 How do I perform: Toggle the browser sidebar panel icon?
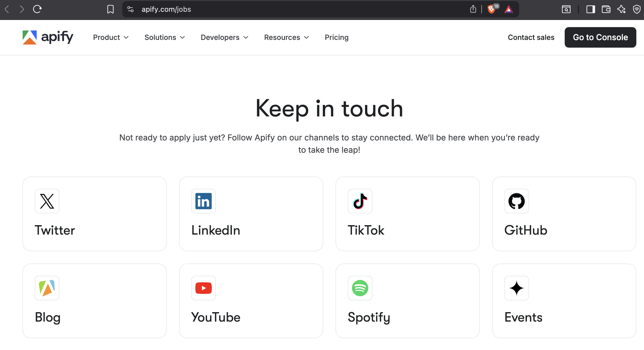tap(591, 9)
